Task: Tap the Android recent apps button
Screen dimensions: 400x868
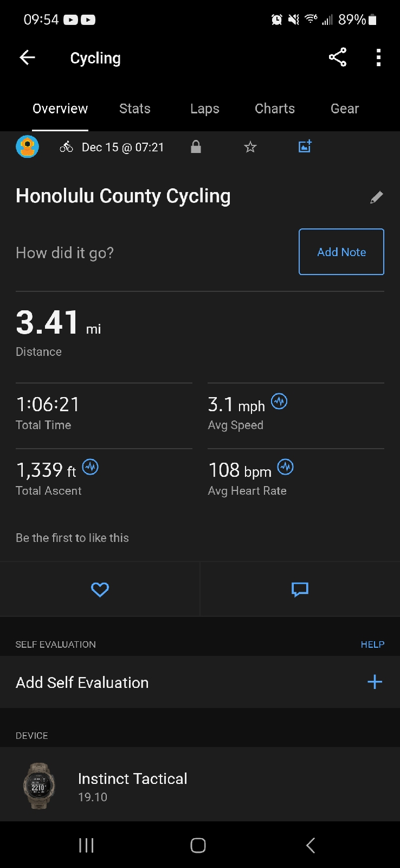Action: (86, 845)
